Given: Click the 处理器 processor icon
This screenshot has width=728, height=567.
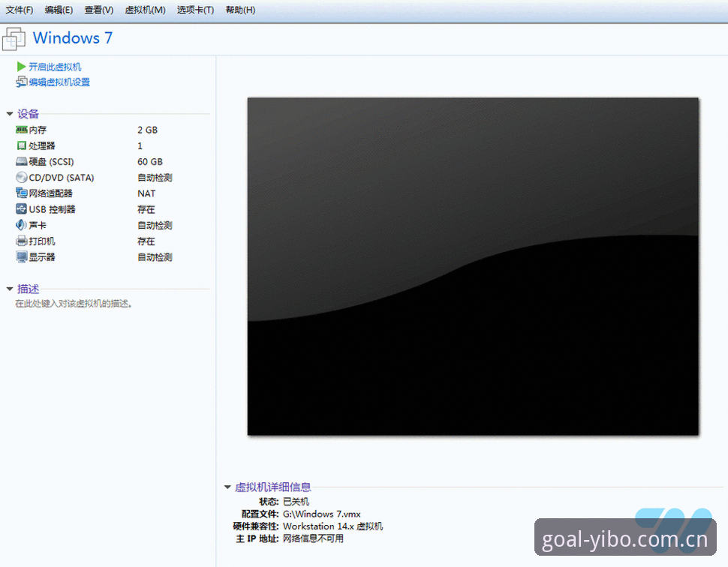Looking at the screenshot, I should pyautogui.click(x=21, y=145).
